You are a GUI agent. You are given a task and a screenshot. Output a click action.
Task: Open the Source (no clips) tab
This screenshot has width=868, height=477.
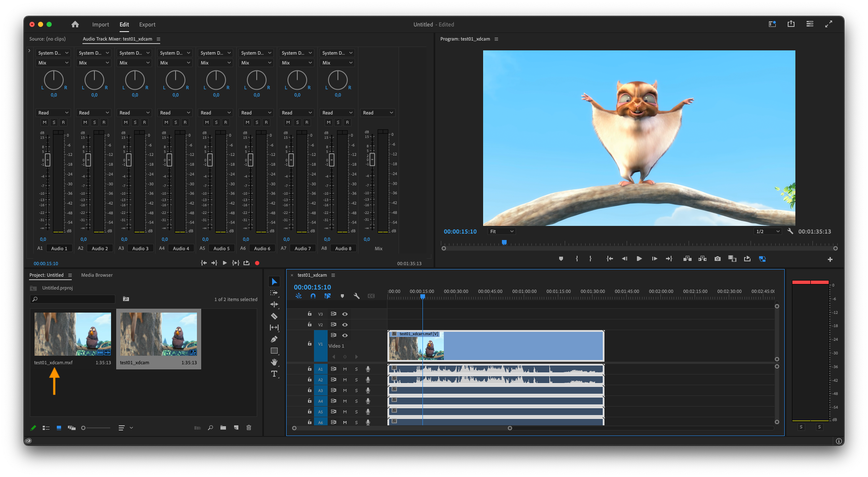47,39
